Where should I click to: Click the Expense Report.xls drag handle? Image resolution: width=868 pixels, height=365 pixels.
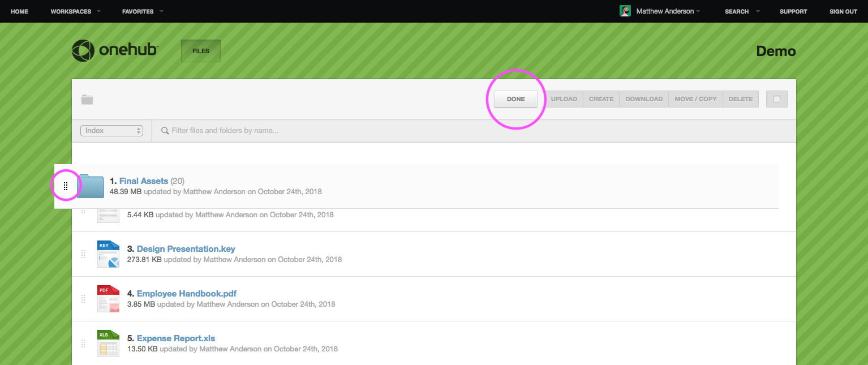pyautogui.click(x=83, y=343)
